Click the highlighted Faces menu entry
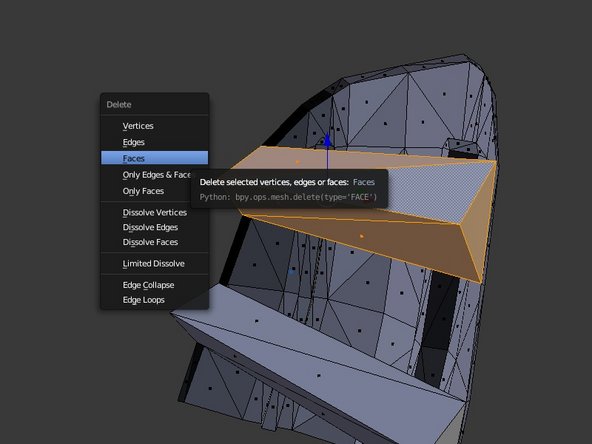 [x=154, y=158]
